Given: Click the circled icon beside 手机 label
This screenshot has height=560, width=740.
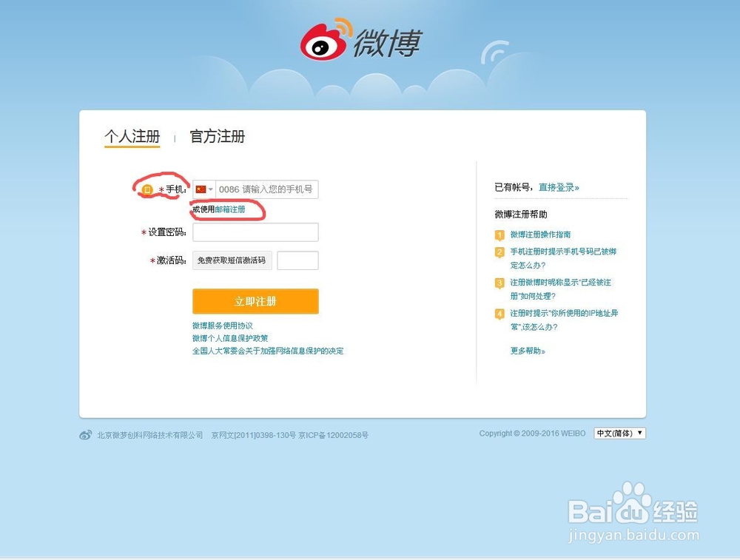Looking at the screenshot, I should coord(146,189).
